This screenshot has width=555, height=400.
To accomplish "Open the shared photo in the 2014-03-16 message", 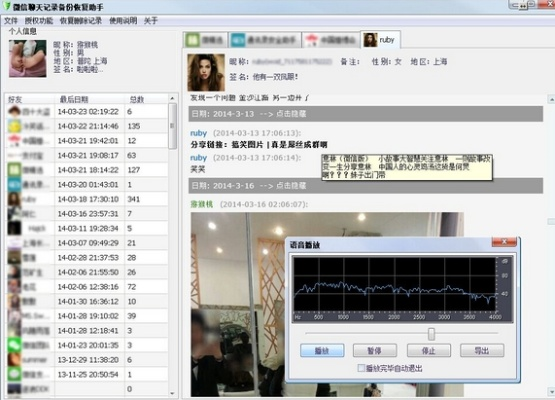I will pyautogui.click(x=327, y=304).
